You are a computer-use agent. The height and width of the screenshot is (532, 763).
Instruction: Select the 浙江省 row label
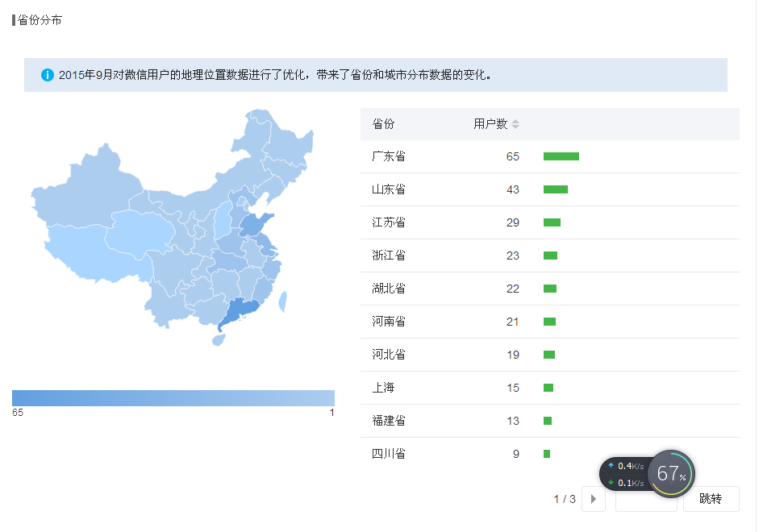(388, 256)
